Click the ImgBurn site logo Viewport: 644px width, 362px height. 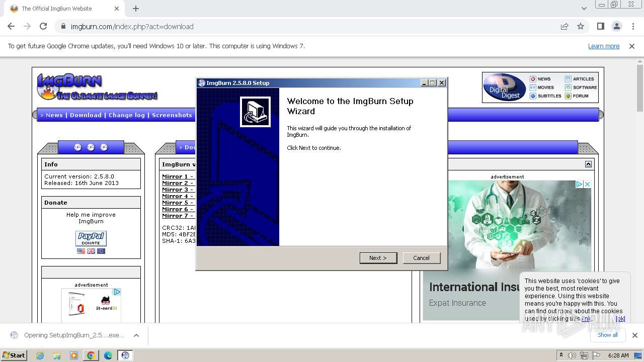(97, 86)
